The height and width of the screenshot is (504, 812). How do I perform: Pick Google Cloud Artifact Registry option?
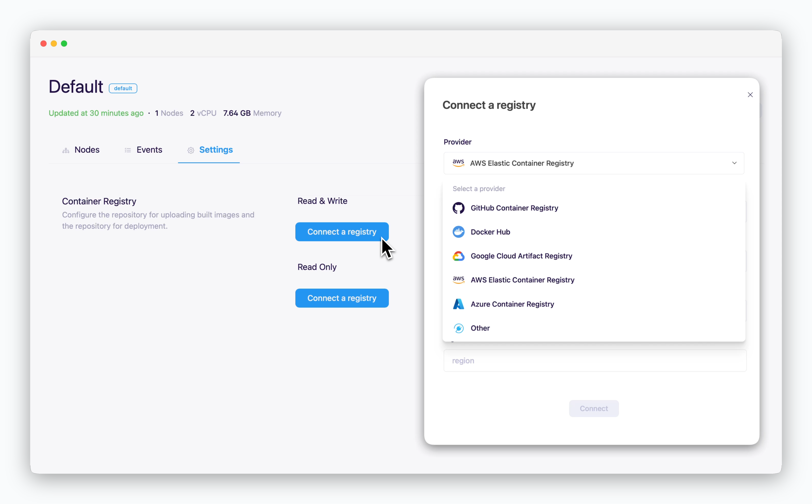point(594,256)
